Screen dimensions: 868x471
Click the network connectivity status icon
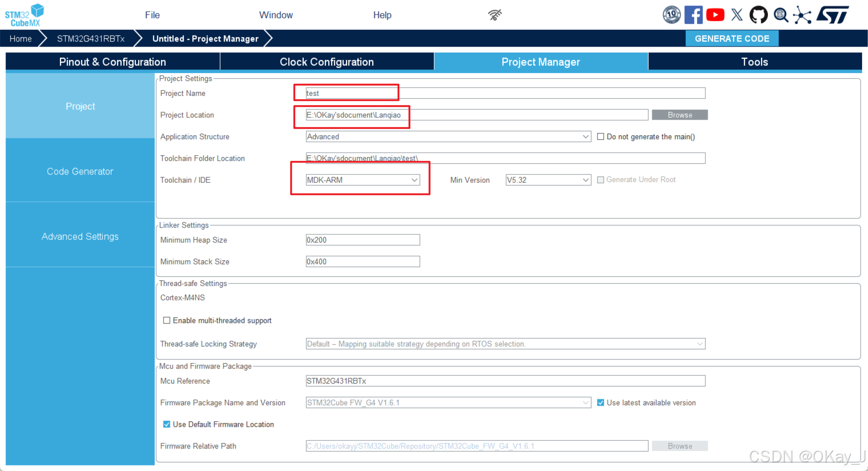[495, 15]
